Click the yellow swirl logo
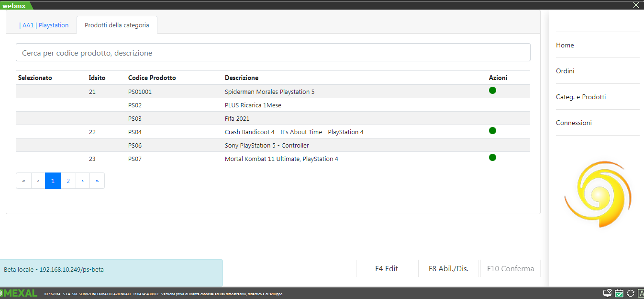Screen dimensions: 644x299 point(598,194)
